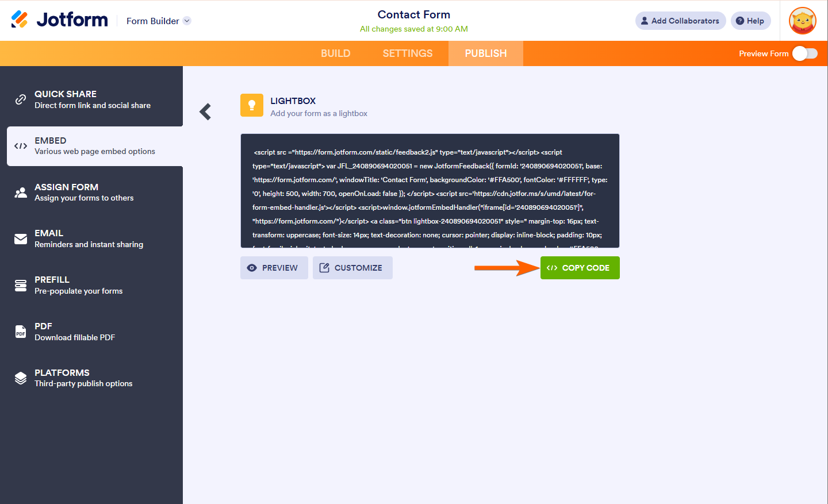Select the Embed sidebar section label
The height and width of the screenshot is (504, 828).
(51, 140)
